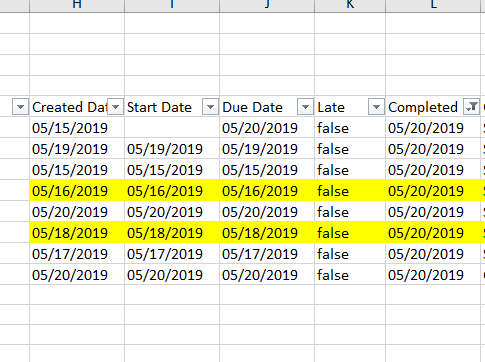Select column H header
Screen dimensions: 485x362
tap(77, 6)
